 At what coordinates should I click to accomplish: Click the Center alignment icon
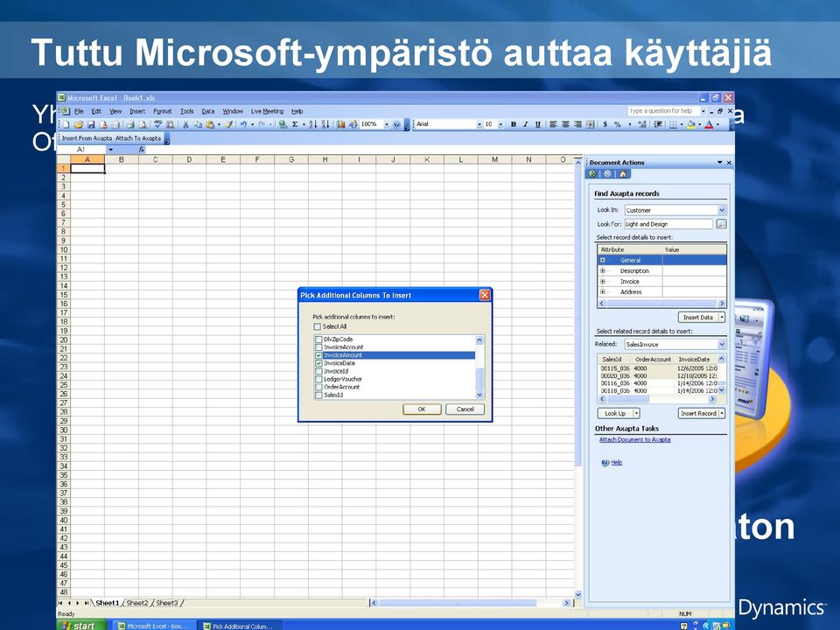point(566,124)
